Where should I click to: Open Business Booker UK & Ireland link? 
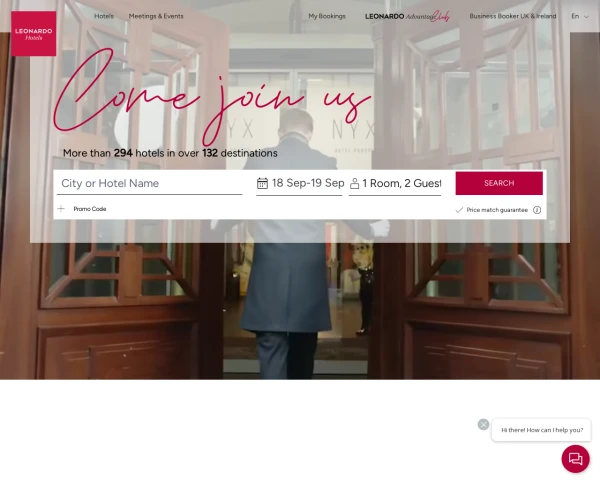click(x=513, y=16)
